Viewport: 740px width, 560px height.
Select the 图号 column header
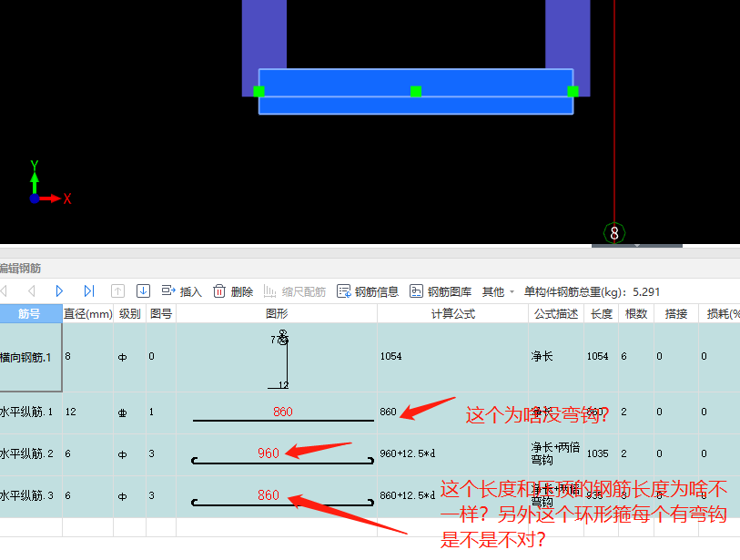coord(161,313)
